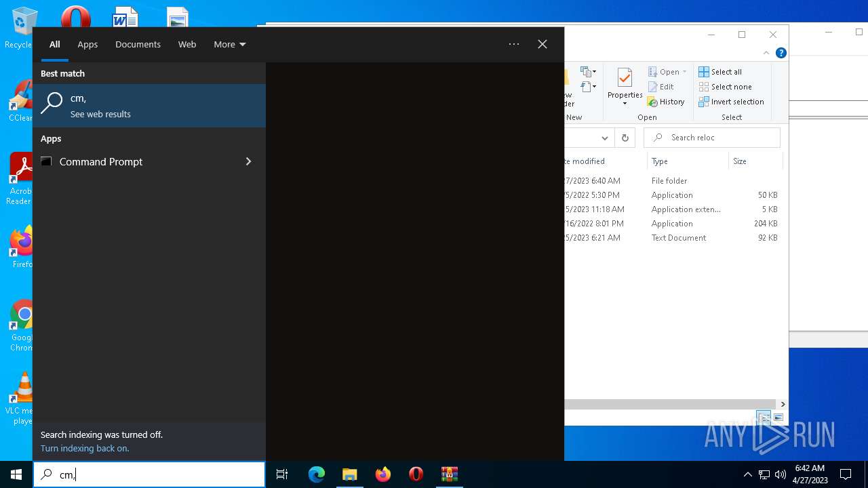868x488 pixels.
Task: Switch to the Documents search tab
Action: click(138, 44)
